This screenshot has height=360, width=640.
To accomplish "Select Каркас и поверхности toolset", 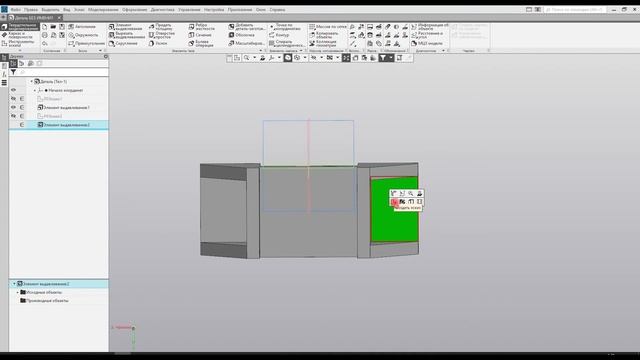I will (20, 35).
